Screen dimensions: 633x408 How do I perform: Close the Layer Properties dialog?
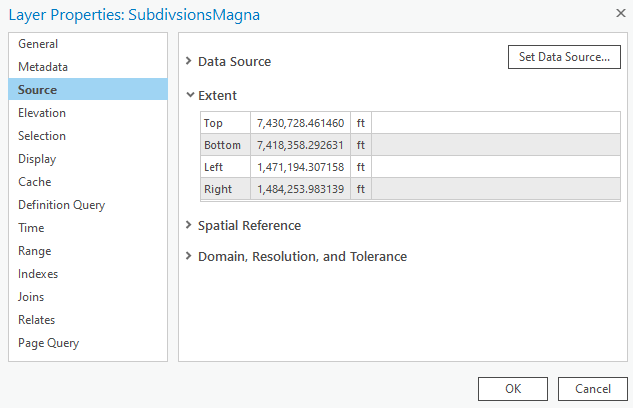(608, 16)
